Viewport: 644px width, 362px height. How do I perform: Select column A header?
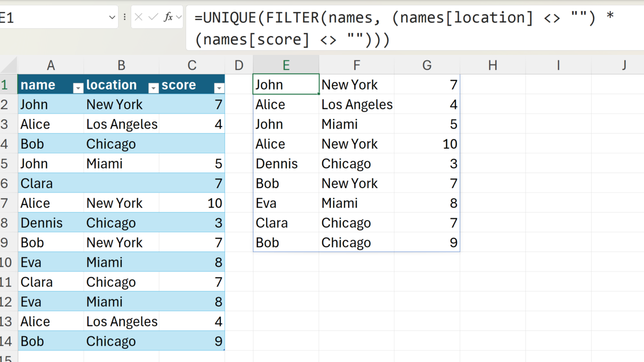pyautogui.click(x=51, y=65)
